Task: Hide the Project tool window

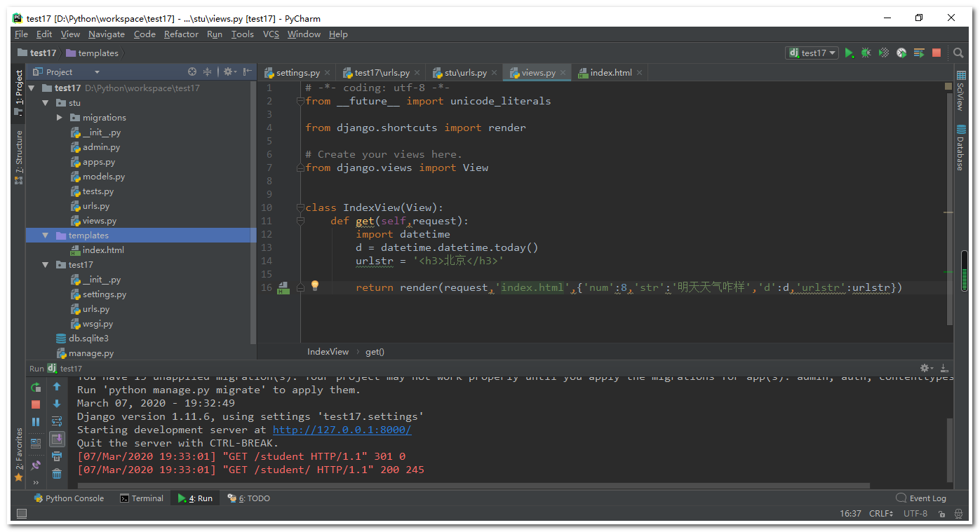Action: coord(247,71)
